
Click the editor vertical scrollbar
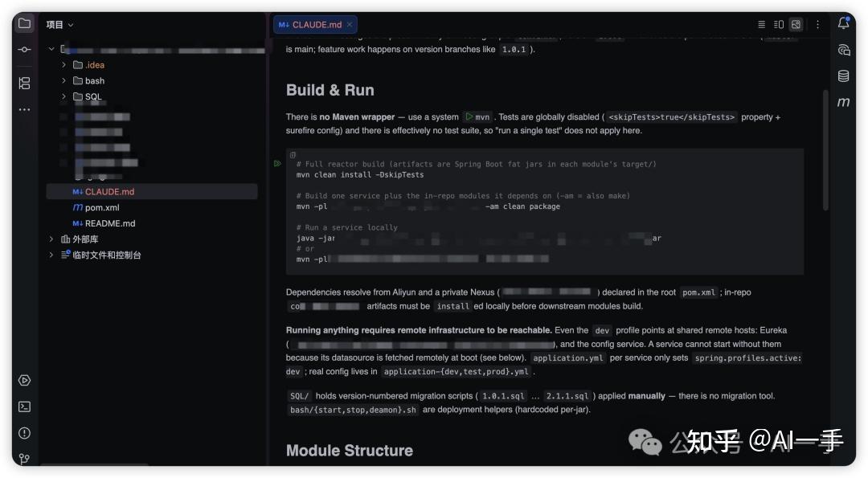click(x=825, y=150)
